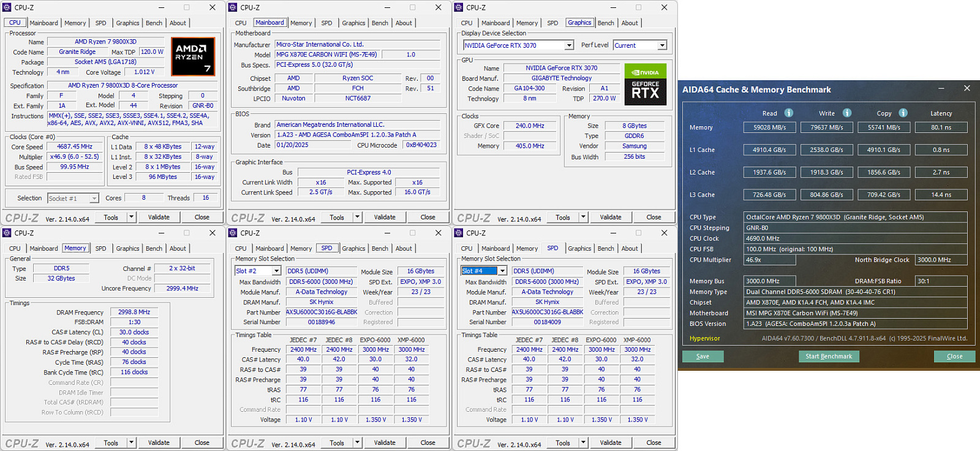Image resolution: width=980 pixels, height=451 pixels.
Task: Open the CPU tab in the Slot #4 SPD window
Action: pyautogui.click(x=467, y=249)
